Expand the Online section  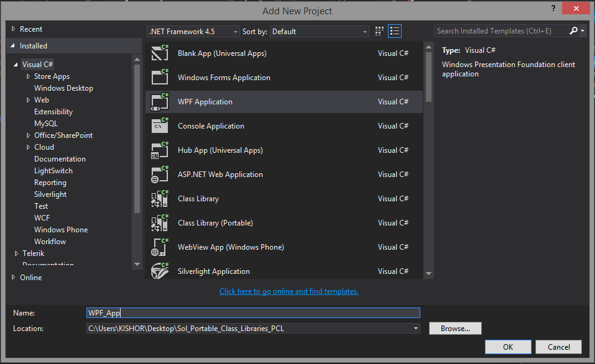13,277
